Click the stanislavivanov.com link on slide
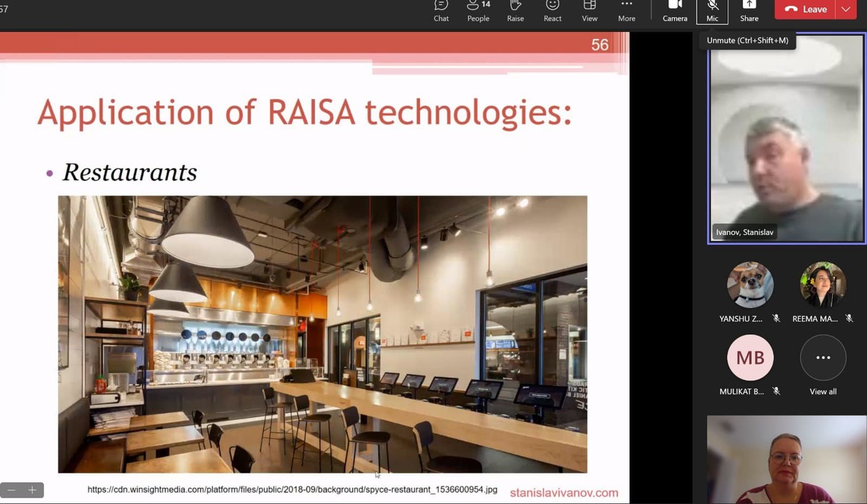This screenshot has width=867, height=504. (x=564, y=492)
